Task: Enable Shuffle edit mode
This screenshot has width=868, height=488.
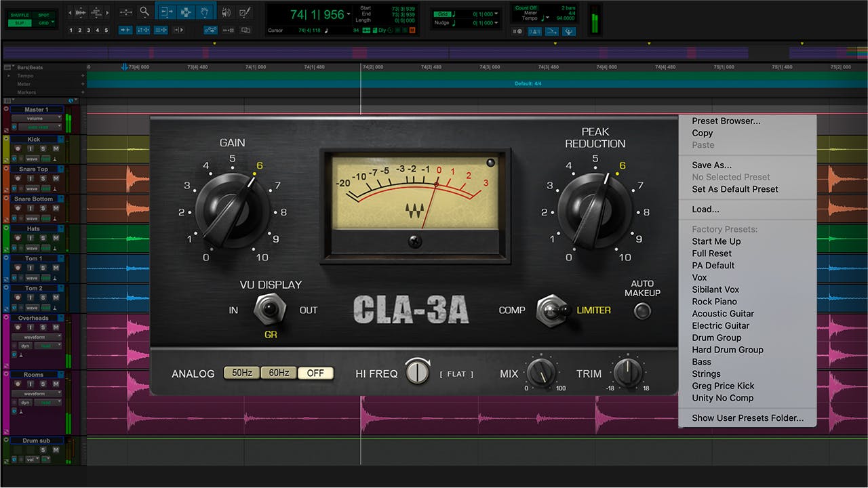Action: coord(20,15)
